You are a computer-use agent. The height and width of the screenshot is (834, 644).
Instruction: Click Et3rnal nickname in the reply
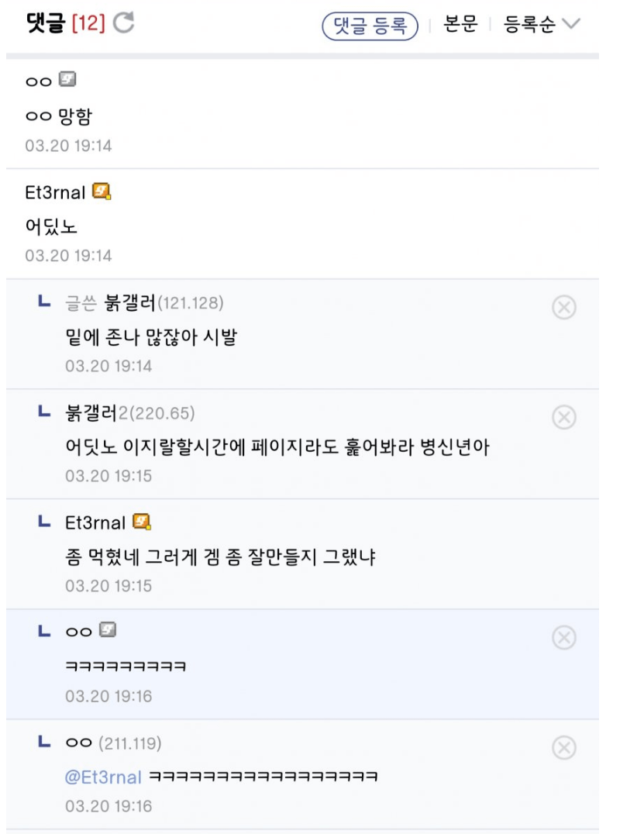(95, 522)
